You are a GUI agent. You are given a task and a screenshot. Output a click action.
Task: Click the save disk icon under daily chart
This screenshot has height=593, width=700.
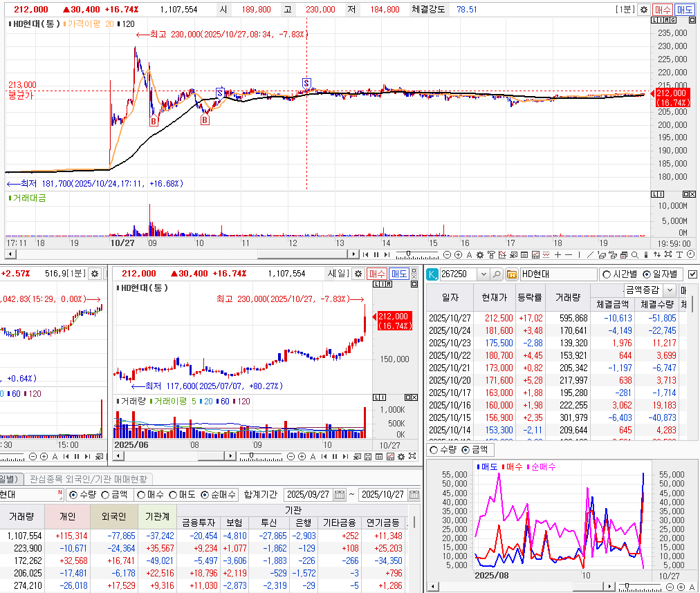(368, 456)
